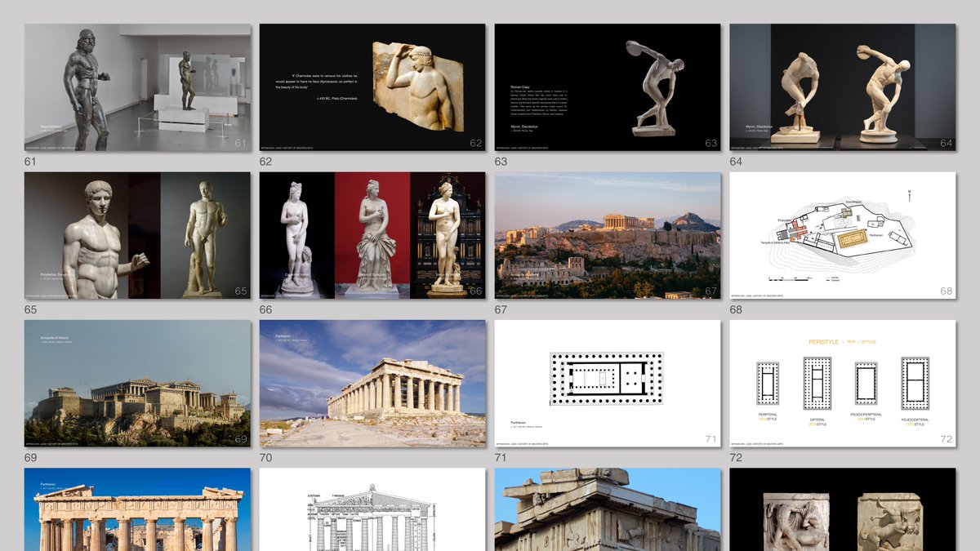980x551 pixels.
Task: Select slide 68 Acropolis site plan
Action: 843,235
